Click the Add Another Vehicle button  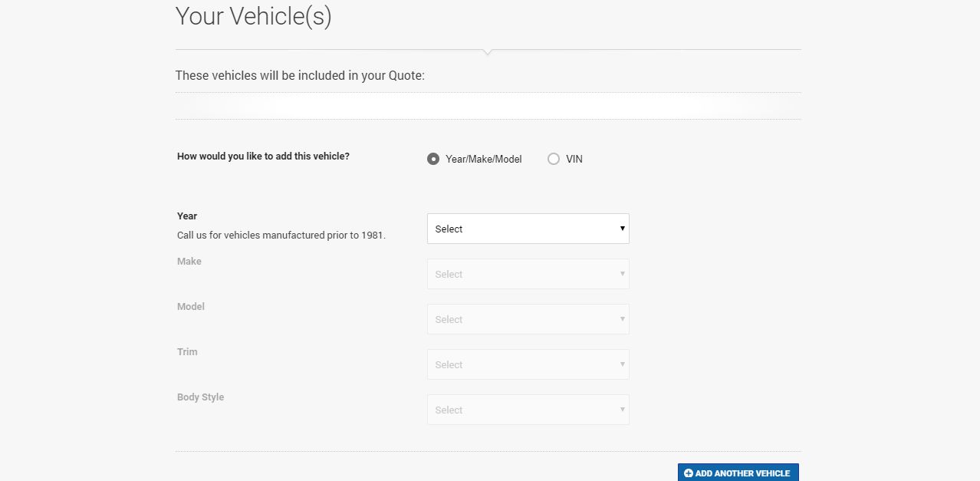point(738,473)
